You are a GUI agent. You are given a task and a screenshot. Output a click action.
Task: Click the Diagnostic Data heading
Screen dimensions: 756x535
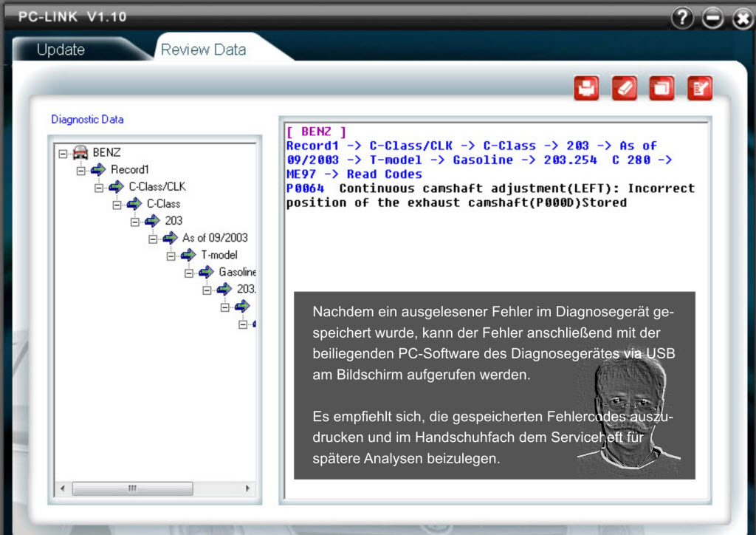(x=87, y=119)
